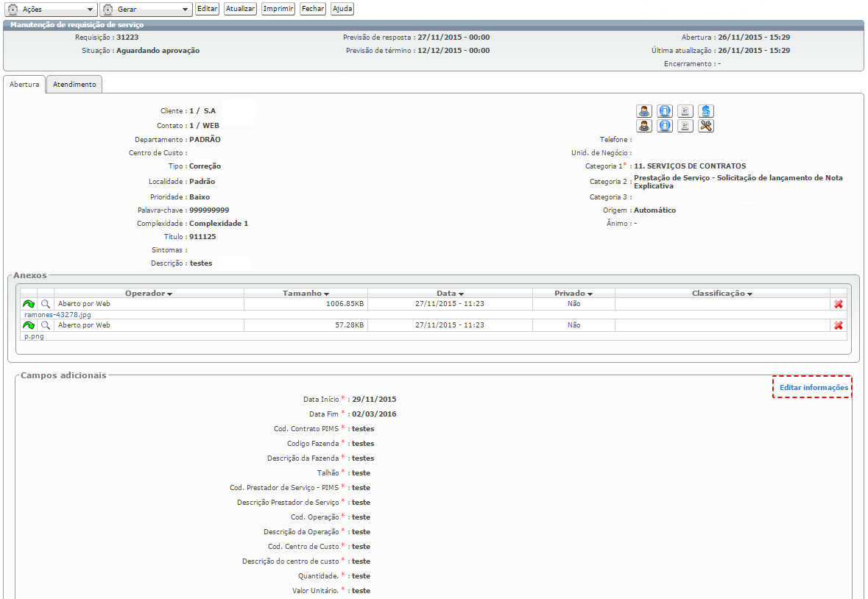Open the Ações dropdown menu
The width and height of the screenshot is (868, 599).
tap(50, 9)
